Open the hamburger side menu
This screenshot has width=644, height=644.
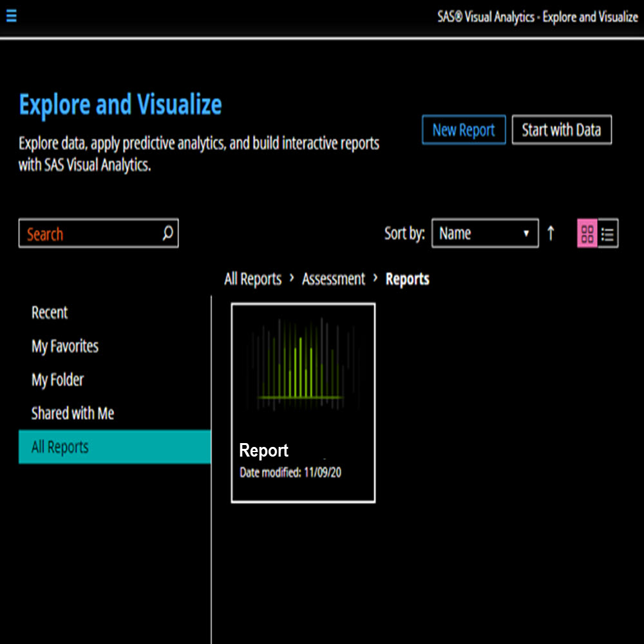[x=11, y=16]
